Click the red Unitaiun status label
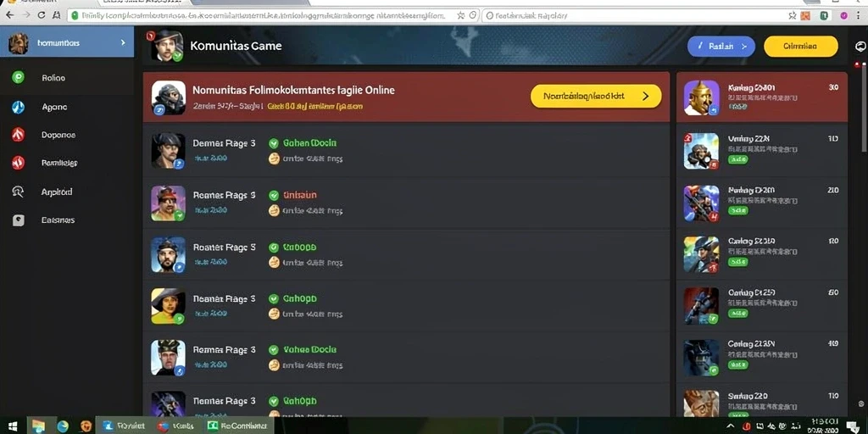The height and width of the screenshot is (434, 868). pos(299,195)
